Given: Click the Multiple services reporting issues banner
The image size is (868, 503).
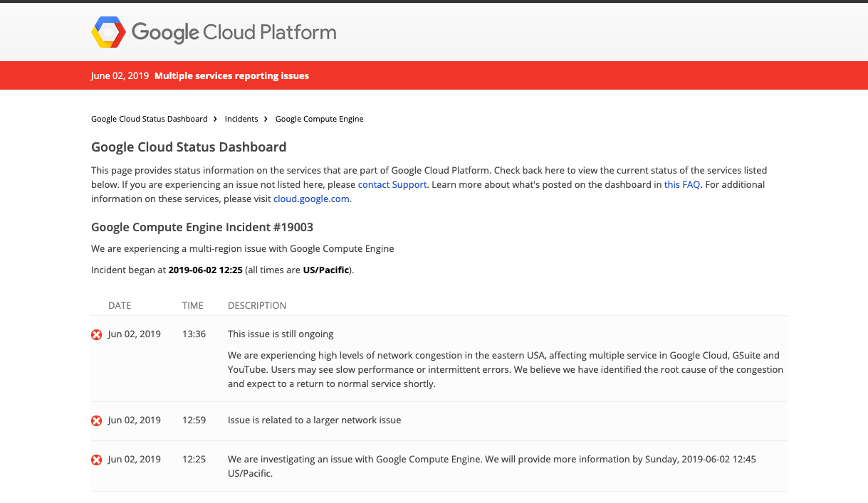Looking at the screenshot, I should coord(231,75).
